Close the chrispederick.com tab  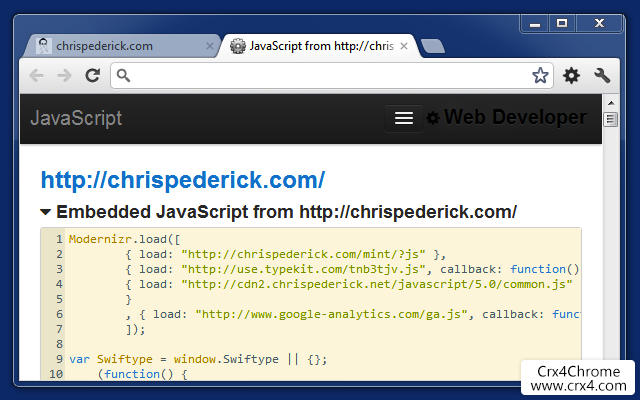pyautogui.click(x=210, y=46)
